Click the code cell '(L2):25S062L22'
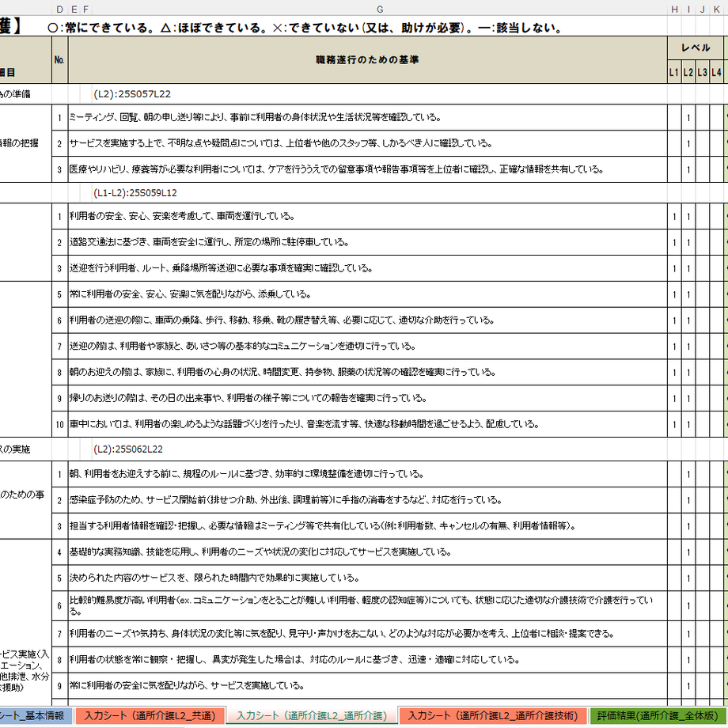728x728 pixels. click(128, 449)
